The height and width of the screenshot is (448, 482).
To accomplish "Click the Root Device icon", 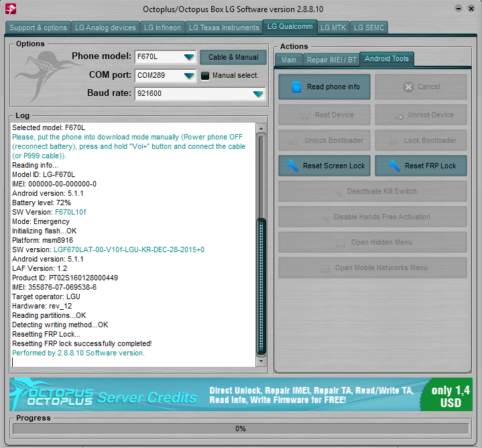I will (x=304, y=115).
